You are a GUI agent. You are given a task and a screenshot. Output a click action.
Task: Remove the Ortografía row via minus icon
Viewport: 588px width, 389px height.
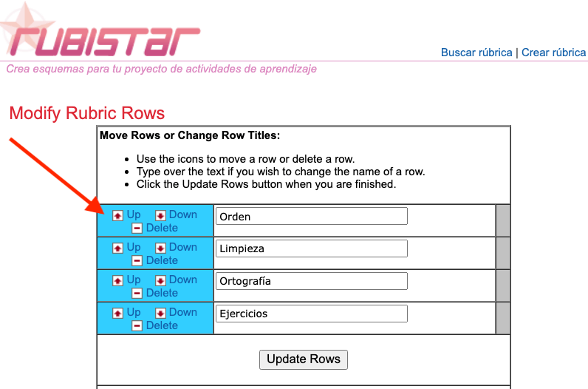pyautogui.click(x=137, y=294)
